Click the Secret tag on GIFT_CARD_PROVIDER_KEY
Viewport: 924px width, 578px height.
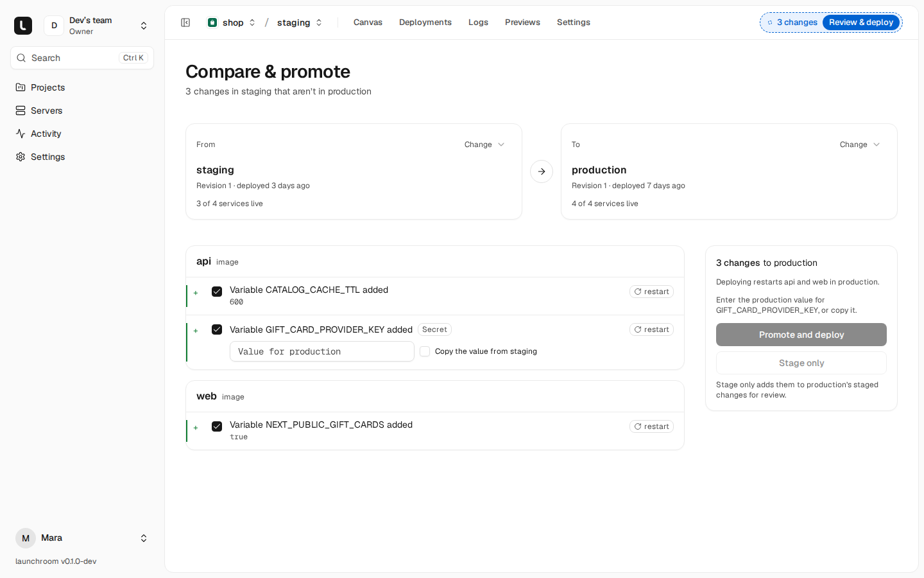click(x=434, y=329)
